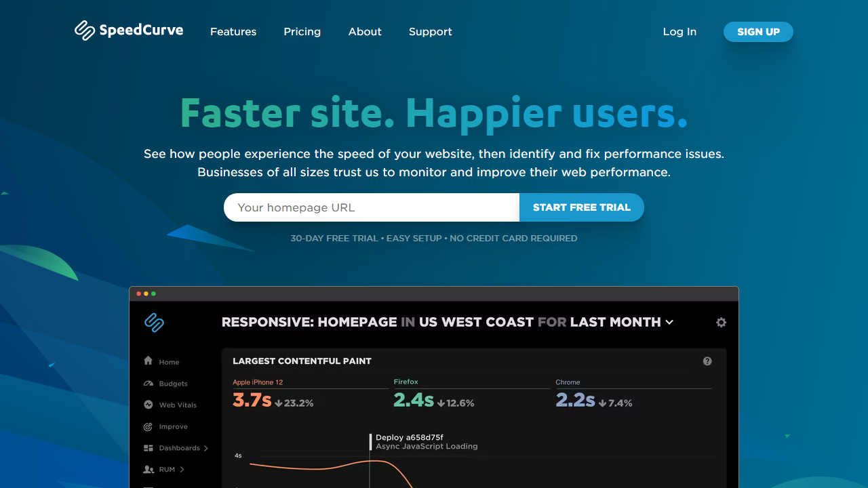Screen dimensions: 868x488
Task: Go to the About page
Action: 365,32
